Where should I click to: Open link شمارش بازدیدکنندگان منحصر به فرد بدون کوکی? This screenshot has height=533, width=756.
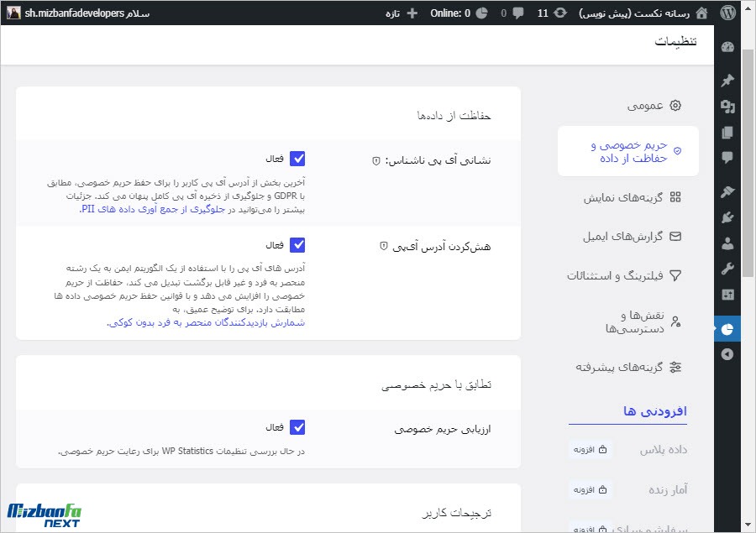click(206, 322)
